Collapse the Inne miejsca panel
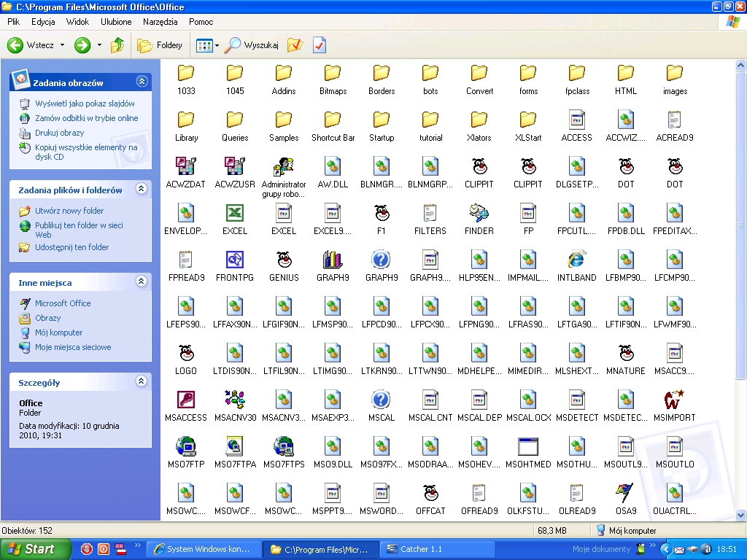 tap(141, 281)
